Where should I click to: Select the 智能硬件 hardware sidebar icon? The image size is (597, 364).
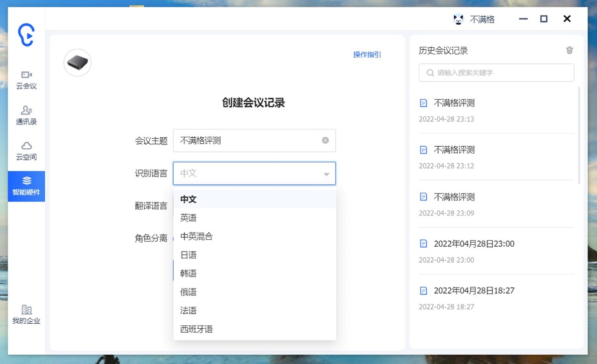pyautogui.click(x=26, y=186)
